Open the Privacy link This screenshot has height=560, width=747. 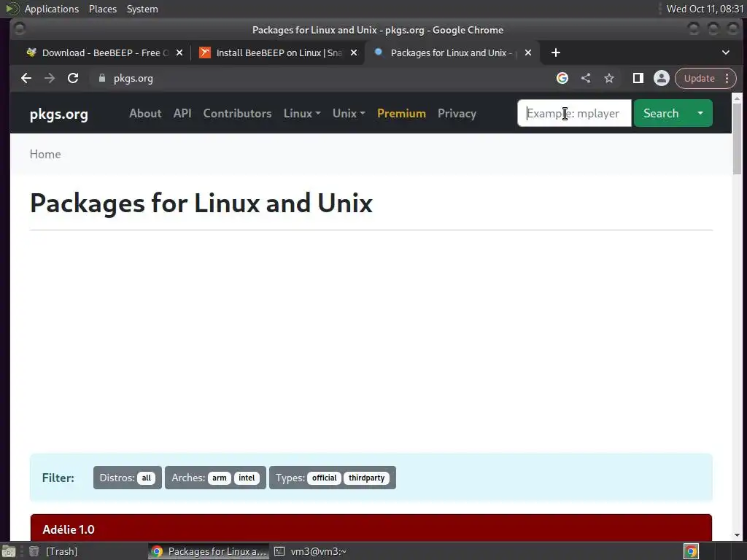coord(457,113)
